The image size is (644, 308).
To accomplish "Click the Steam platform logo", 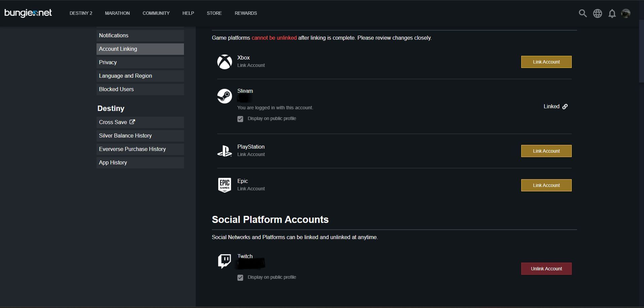I will (x=225, y=96).
